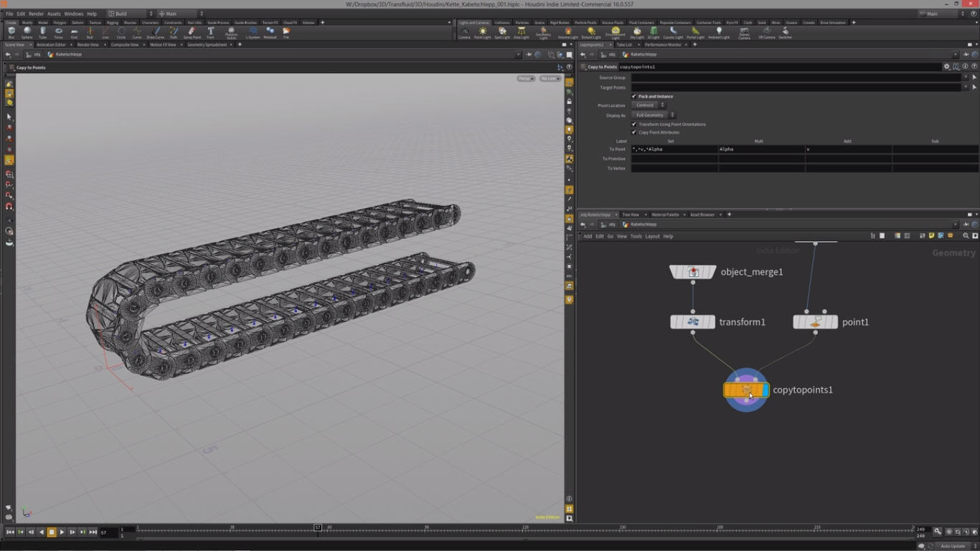The width and height of the screenshot is (980, 551).
Task: Toggle Transform Using Point Orientations
Action: click(634, 124)
